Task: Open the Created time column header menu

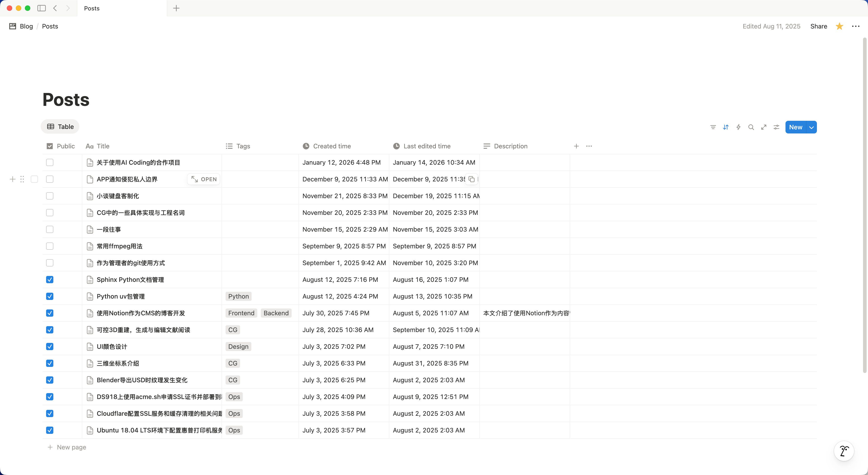Action: (x=332, y=146)
